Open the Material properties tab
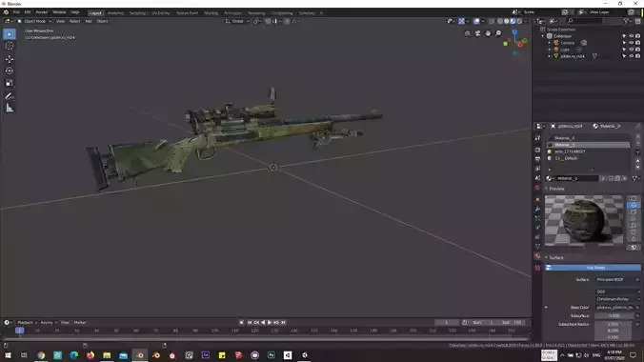This screenshot has width=644, height=362. (x=537, y=257)
